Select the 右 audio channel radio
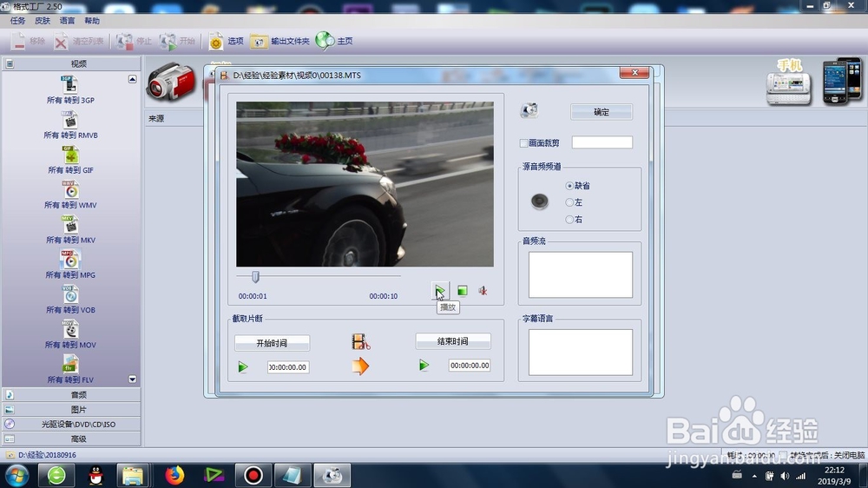Image resolution: width=868 pixels, height=488 pixels. (x=569, y=220)
